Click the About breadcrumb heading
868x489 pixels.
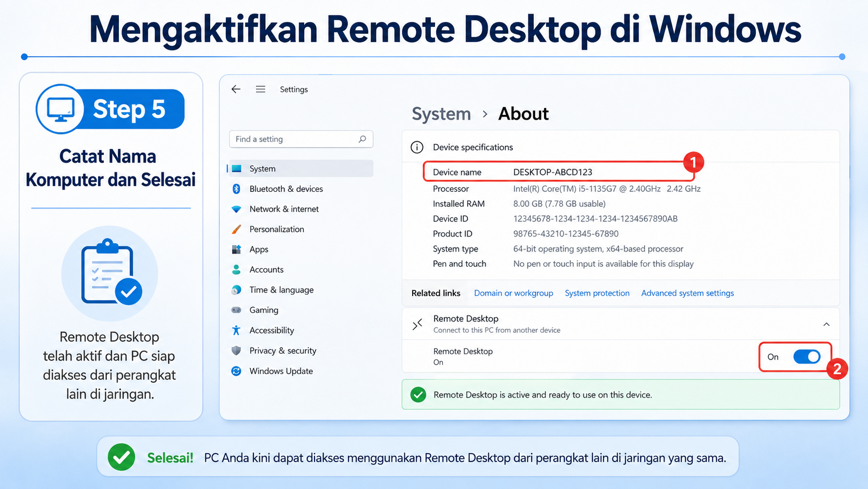(523, 114)
